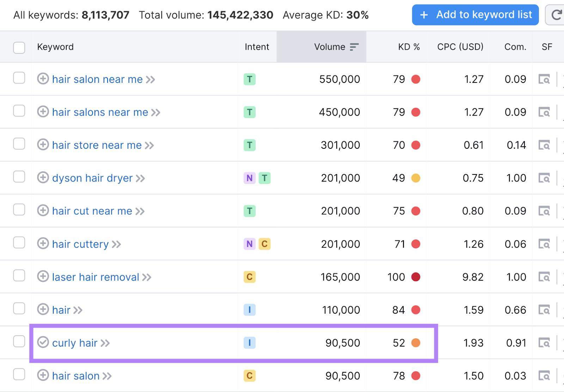Screen dimensions: 564x392
Task: Click the Add to keyword list button
Action: pyautogui.click(x=475, y=15)
